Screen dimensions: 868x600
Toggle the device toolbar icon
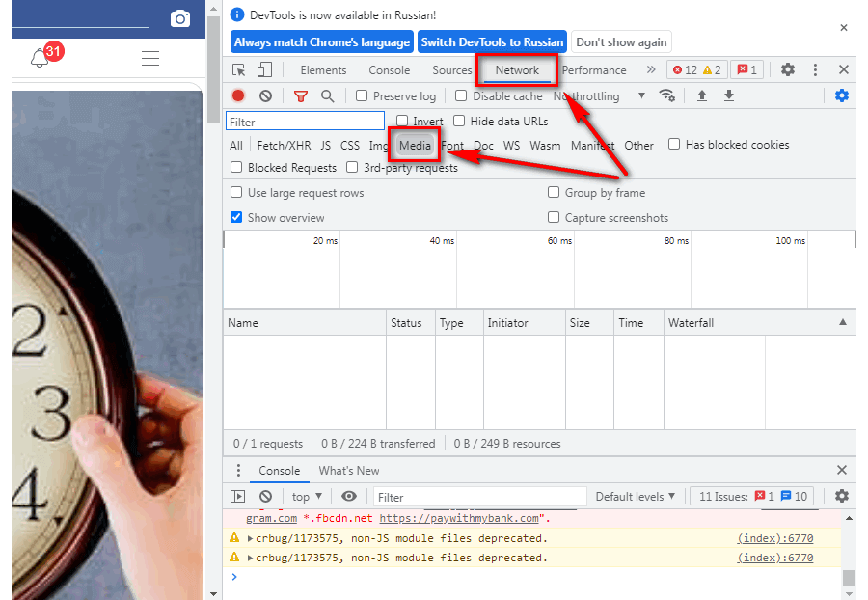click(264, 70)
